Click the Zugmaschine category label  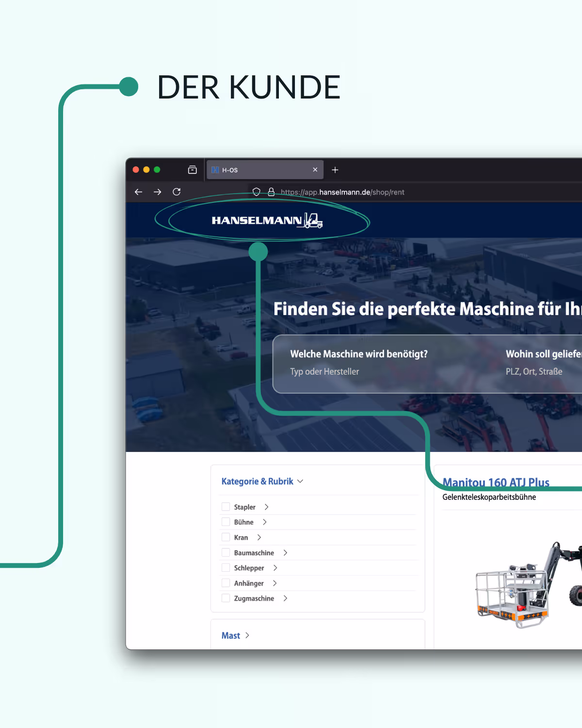click(254, 598)
